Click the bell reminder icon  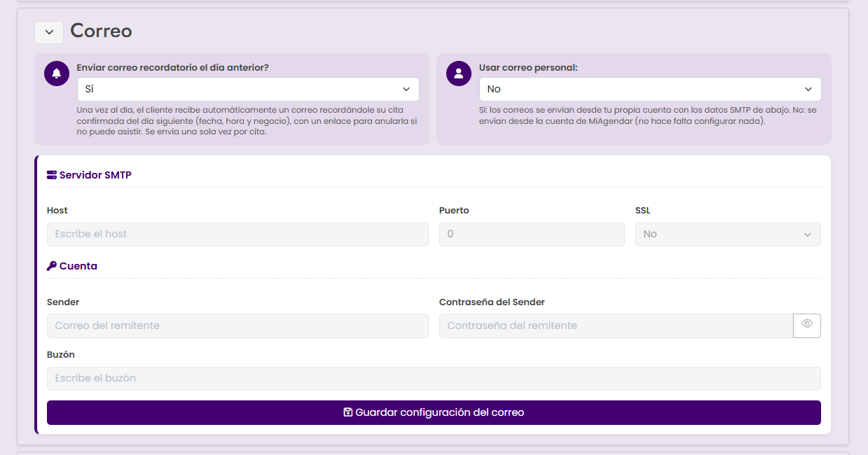[57, 73]
